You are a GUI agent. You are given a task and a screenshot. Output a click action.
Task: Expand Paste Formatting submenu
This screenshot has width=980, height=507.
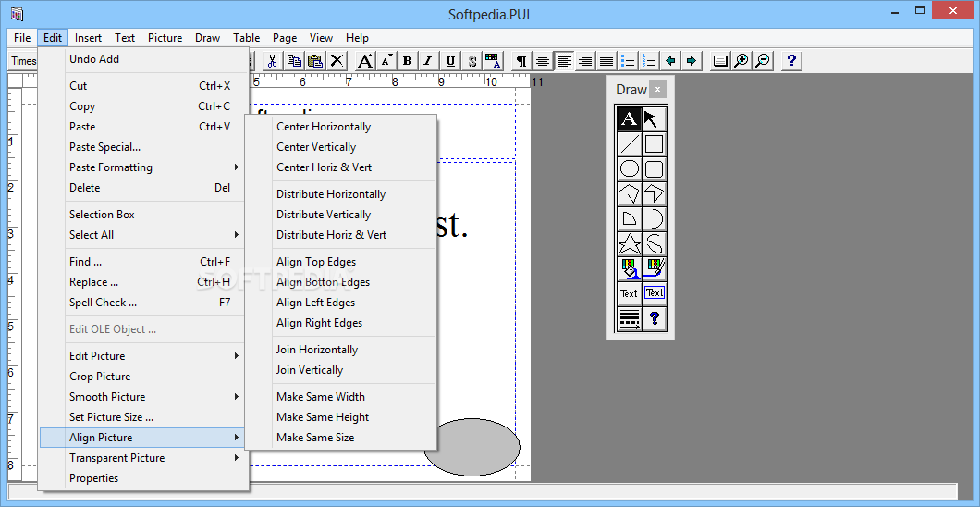pyautogui.click(x=143, y=167)
